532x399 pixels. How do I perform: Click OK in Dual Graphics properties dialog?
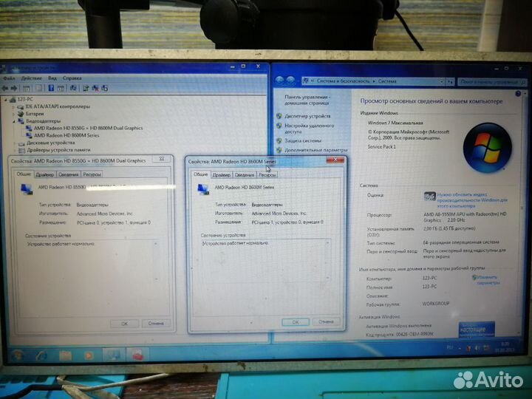click(125, 324)
